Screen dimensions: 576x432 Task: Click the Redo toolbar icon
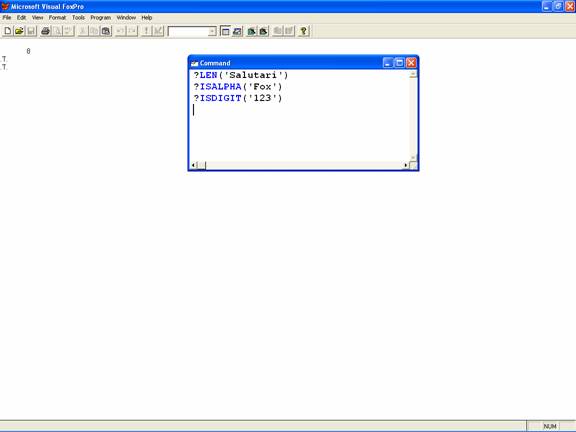tap(132, 31)
